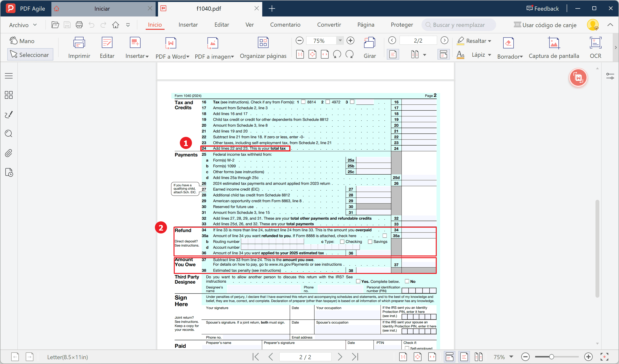Open the thumbnails panel in left sidebar
Image resolution: width=619 pixels, height=364 pixels.
click(x=8, y=95)
